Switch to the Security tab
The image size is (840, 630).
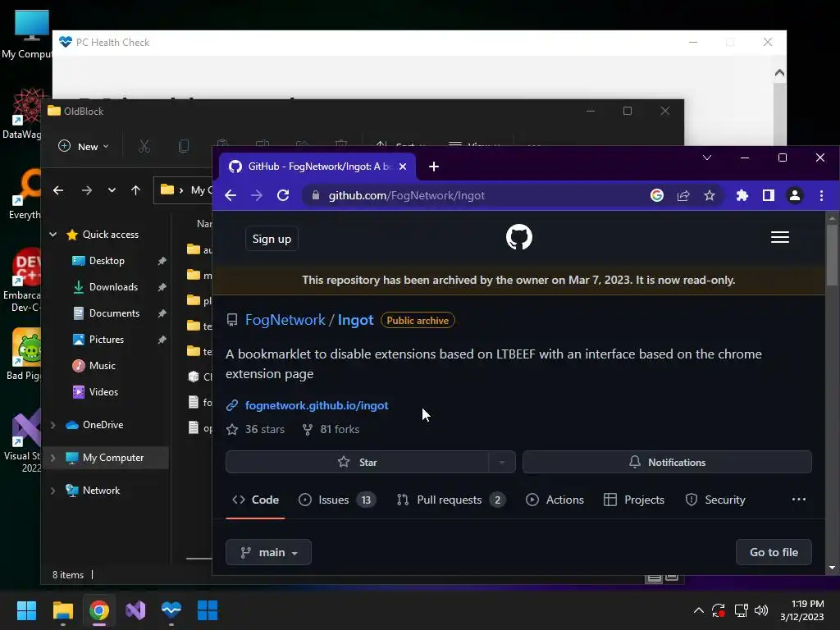tap(715, 500)
